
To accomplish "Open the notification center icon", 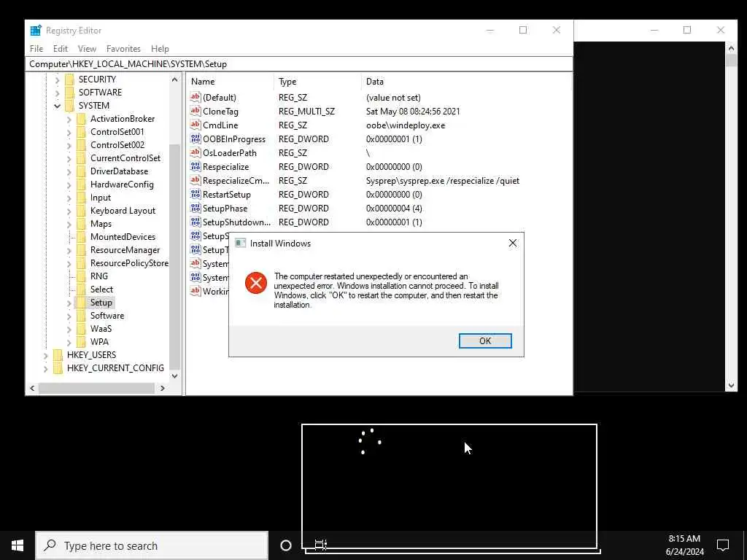I will tap(723, 545).
